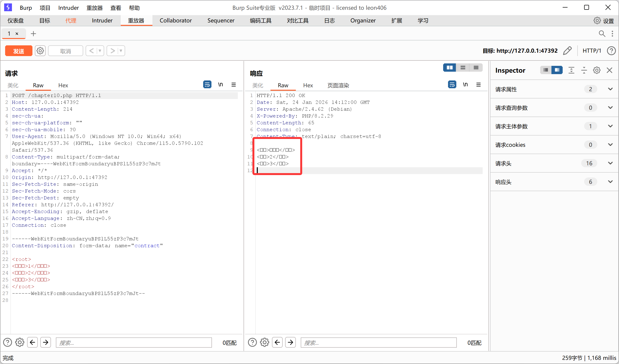Click Inspector collapse all sections icon
The image size is (619, 364).
pyautogui.click(x=584, y=70)
